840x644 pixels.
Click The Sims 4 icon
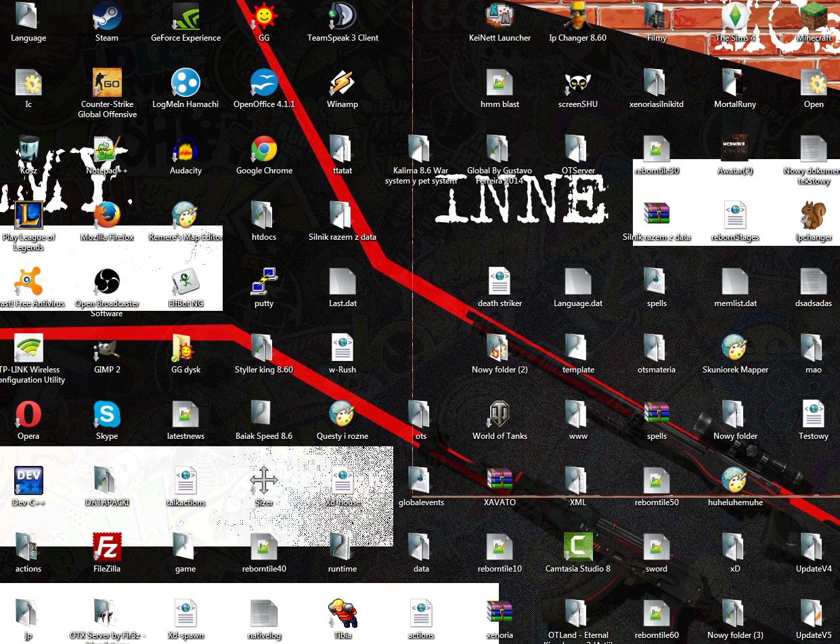click(735, 16)
